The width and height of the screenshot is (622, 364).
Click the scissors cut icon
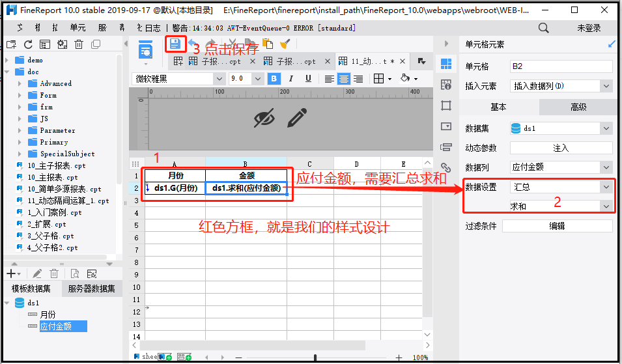point(233,43)
